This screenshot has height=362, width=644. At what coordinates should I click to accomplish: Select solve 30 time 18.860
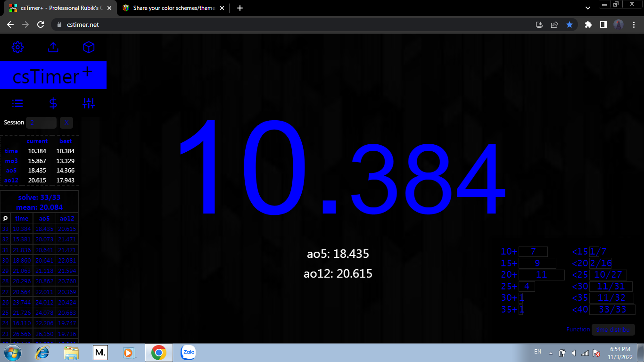pos(22,260)
